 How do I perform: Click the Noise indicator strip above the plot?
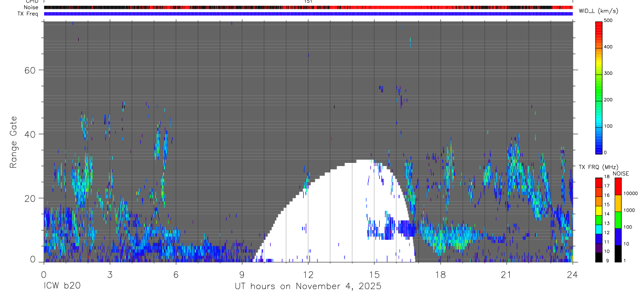[308, 7]
